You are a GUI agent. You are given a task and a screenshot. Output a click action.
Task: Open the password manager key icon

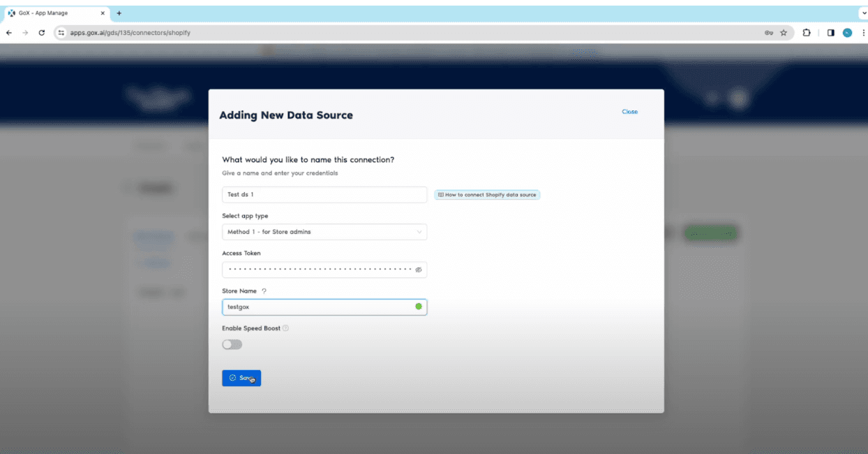[x=769, y=33]
